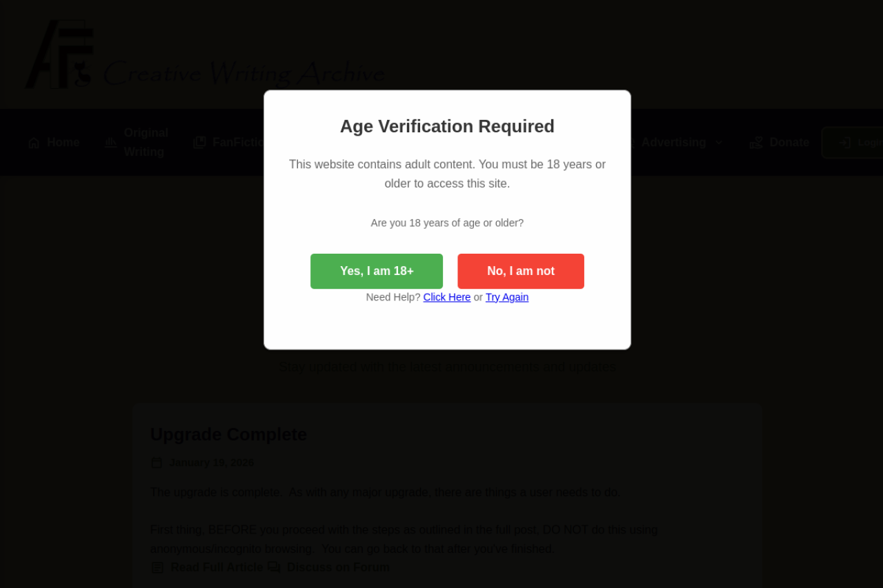Click the Login arrow icon
This screenshot has height=588, width=883.
pos(844,142)
